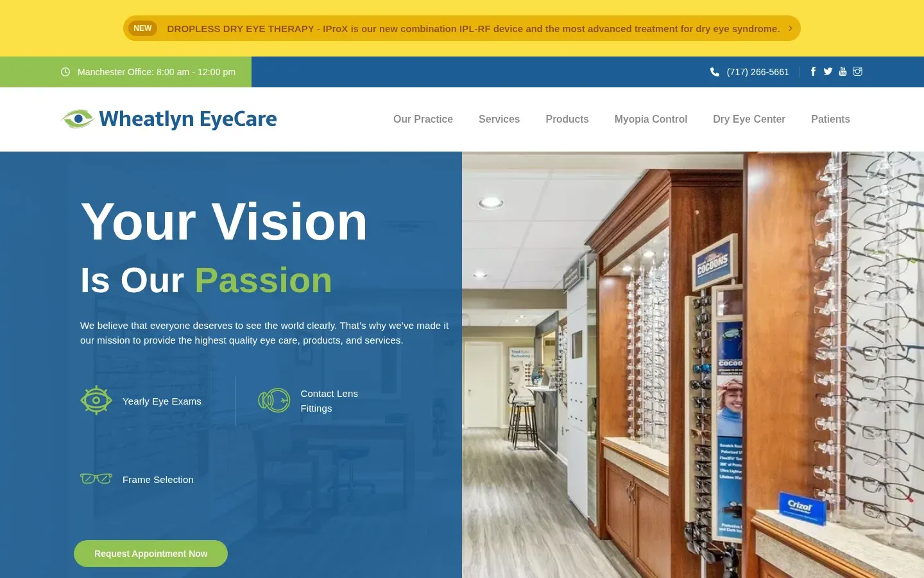This screenshot has width=924, height=578.
Task: Click the Yearly Eye Exams eye icon
Action: coord(96,401)
